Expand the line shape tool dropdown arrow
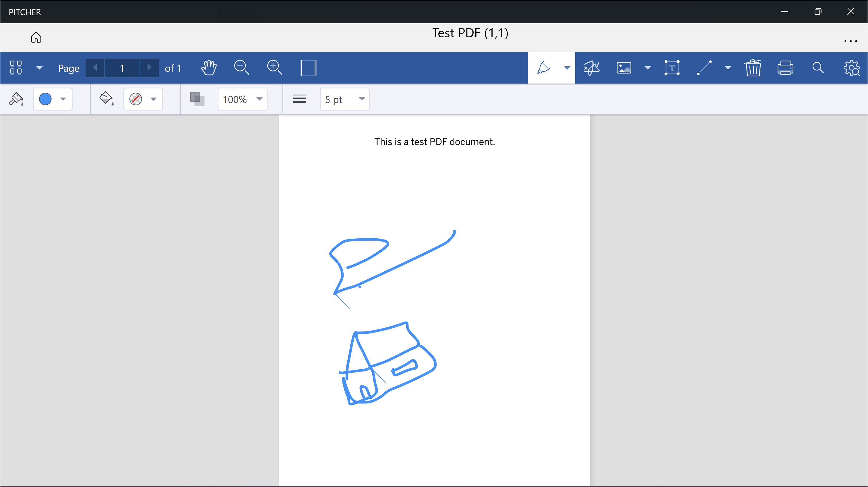Viewport: 868px width, 487px height. (728, 68)
